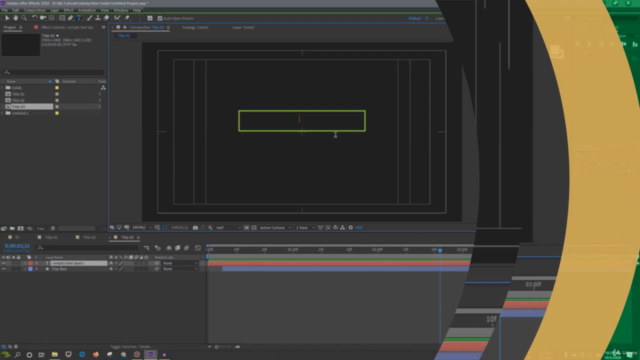The image size is (640, 360).
Task: Create a new folder in Project panel
Action: pos(12,229)
